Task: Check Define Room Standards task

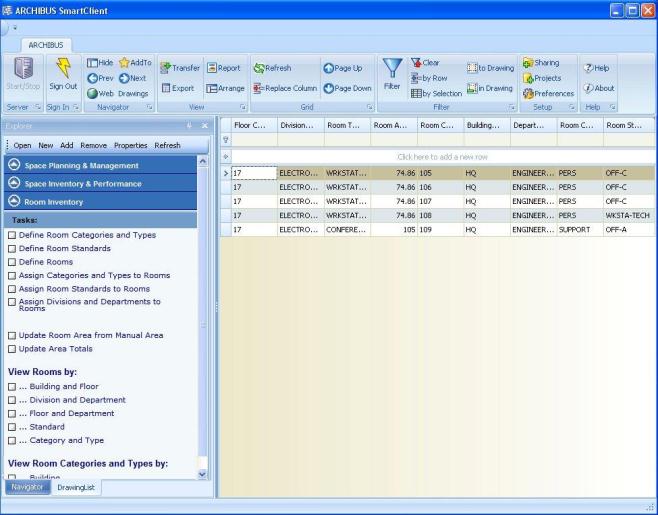Action: click(12, 248)
